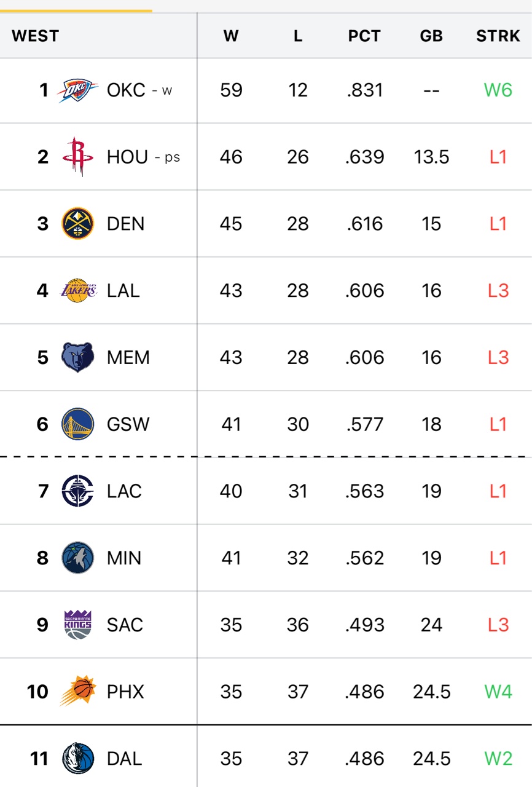Viewport: 532px width, 787px height.
Task: Open the Lakers team logo
Action: point(78,290)
